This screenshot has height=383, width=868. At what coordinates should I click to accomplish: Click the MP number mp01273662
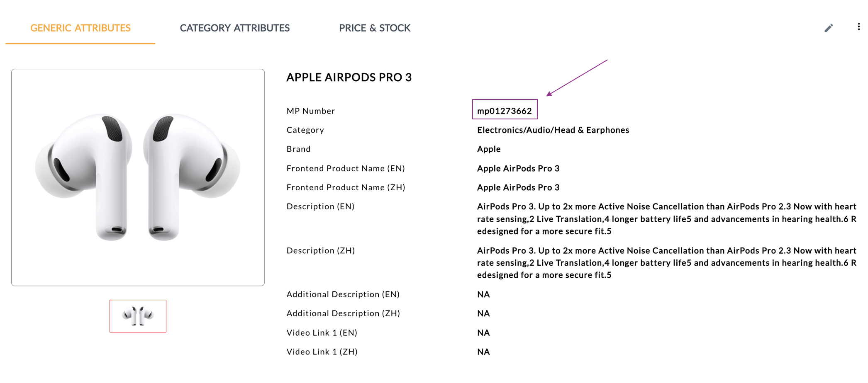(x=504, y=111)
